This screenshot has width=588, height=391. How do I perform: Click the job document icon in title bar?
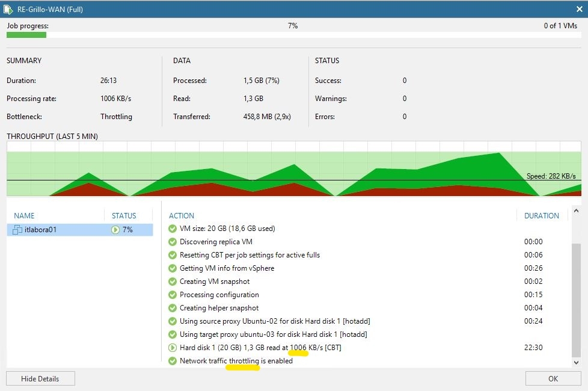(x=8, y=10)
